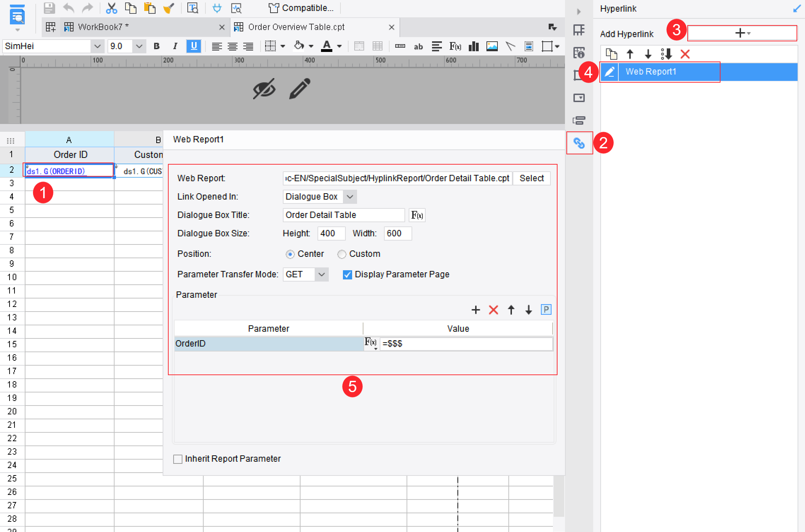The image size is (805, 532).
Task: Click the Save icon in top toolbar
Action: pyautogui.click(x=49, y=8)
